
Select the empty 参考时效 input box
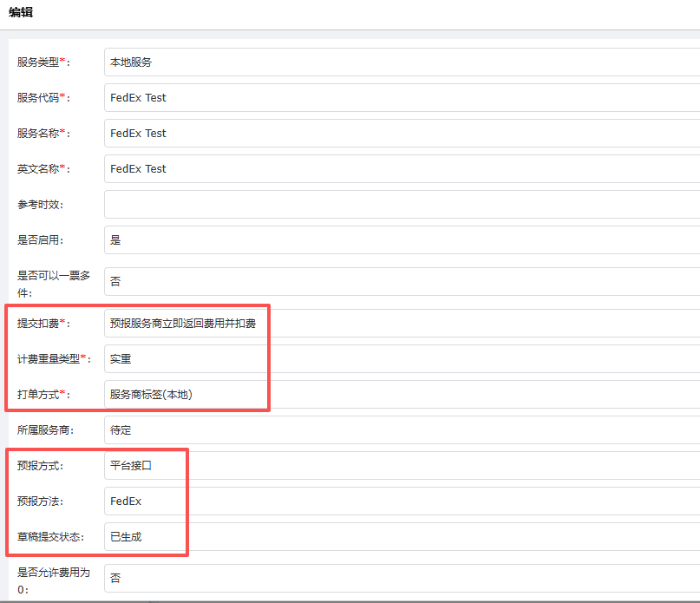pyautogui.click(x=401, y=205)
